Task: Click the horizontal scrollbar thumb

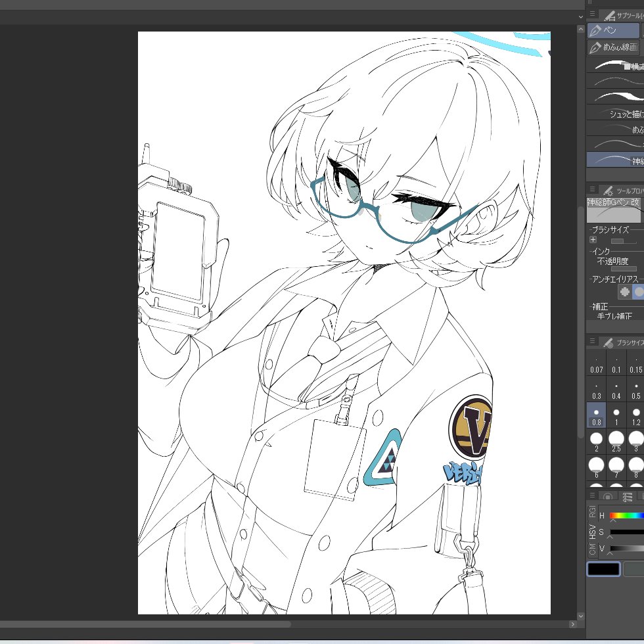Action: click(145, 624)
